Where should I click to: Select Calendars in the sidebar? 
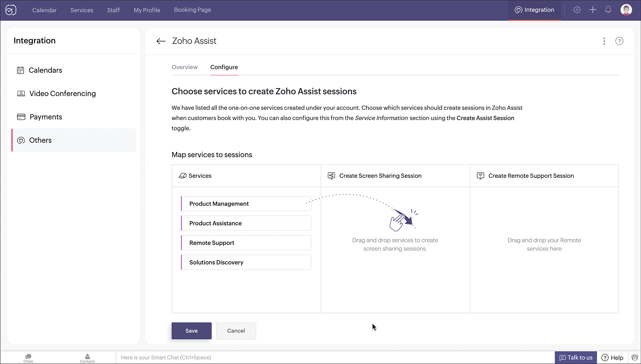tap(74, 70)
